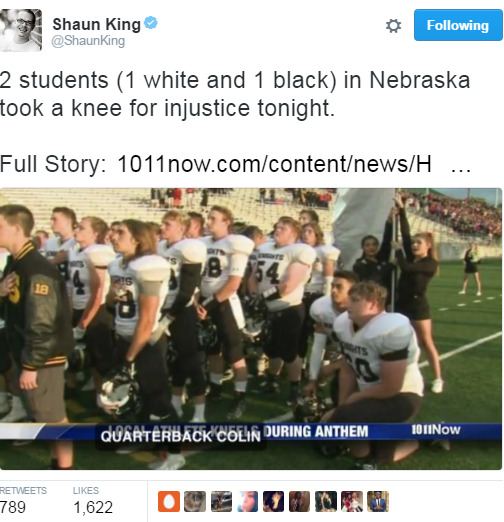Open the 1011now.com full story link

[274, 164]
